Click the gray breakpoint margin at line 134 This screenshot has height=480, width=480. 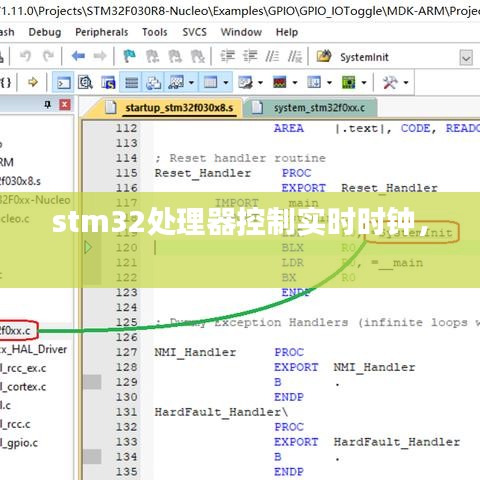[x=92, y=457]
